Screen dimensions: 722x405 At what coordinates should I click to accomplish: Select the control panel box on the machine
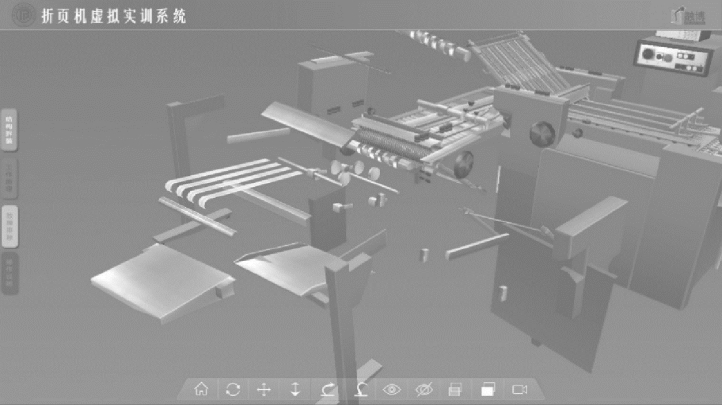click(x=672, y=58)
